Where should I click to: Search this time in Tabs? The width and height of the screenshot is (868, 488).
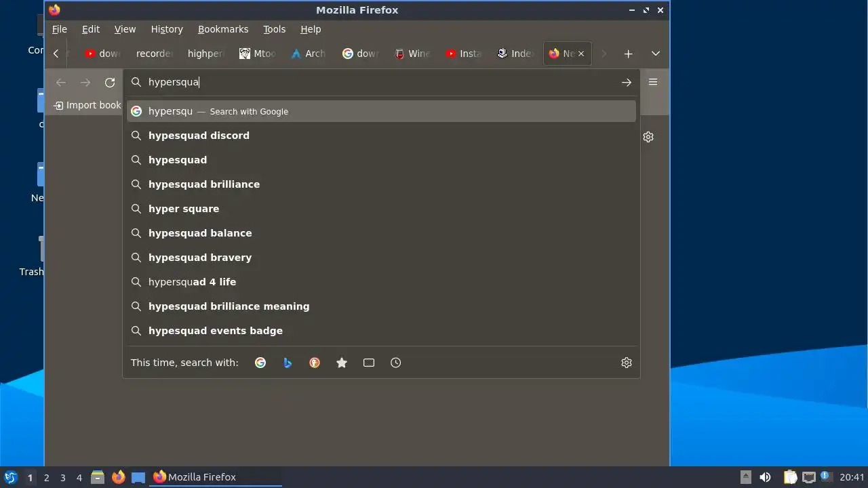[x=369, y=363]
